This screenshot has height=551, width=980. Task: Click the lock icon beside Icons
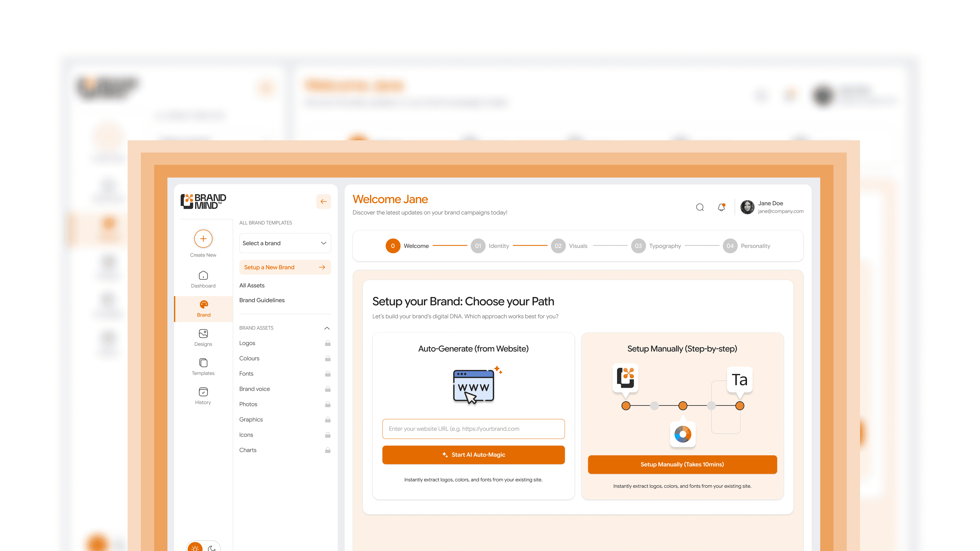click(327, 435)
